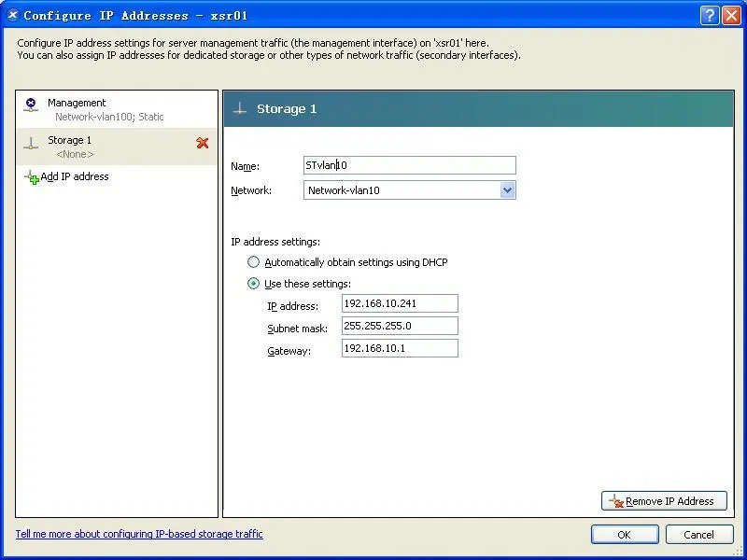Select the Management interface entry
This screenshot has width=747, height=560.
click(x=117, y=109)
